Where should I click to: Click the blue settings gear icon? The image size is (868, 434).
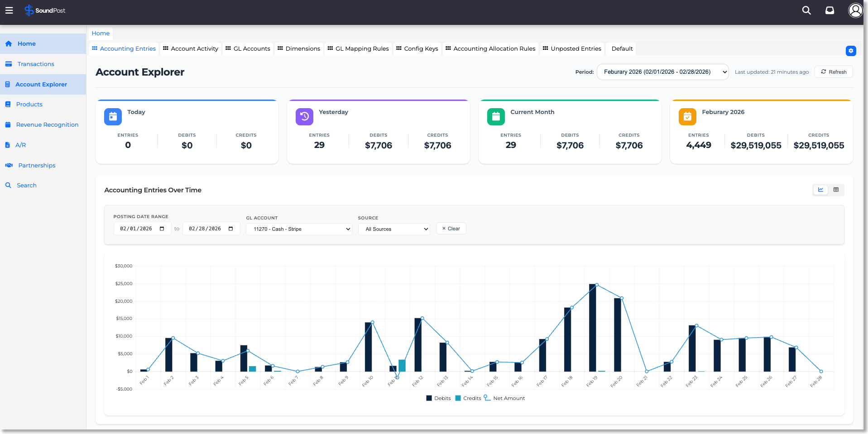click(x=851, y=51)
